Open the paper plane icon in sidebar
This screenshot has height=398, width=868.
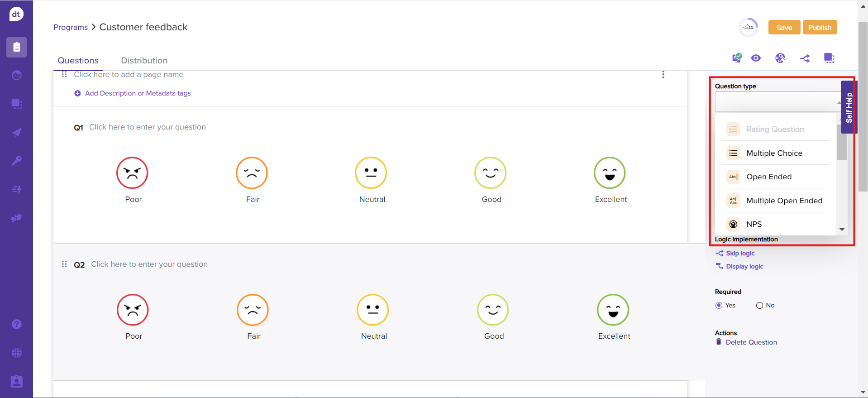17,132
